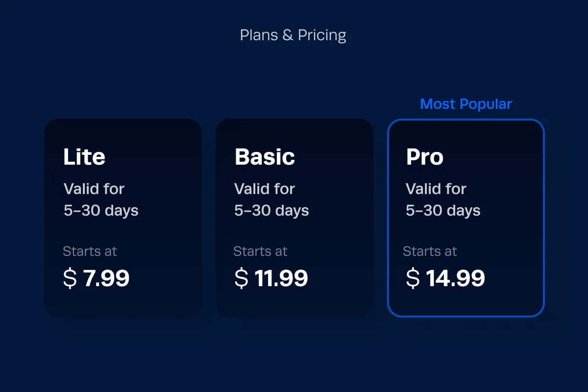Click the Basic plan title
The image size is (588, 392).
coord(265,157)
